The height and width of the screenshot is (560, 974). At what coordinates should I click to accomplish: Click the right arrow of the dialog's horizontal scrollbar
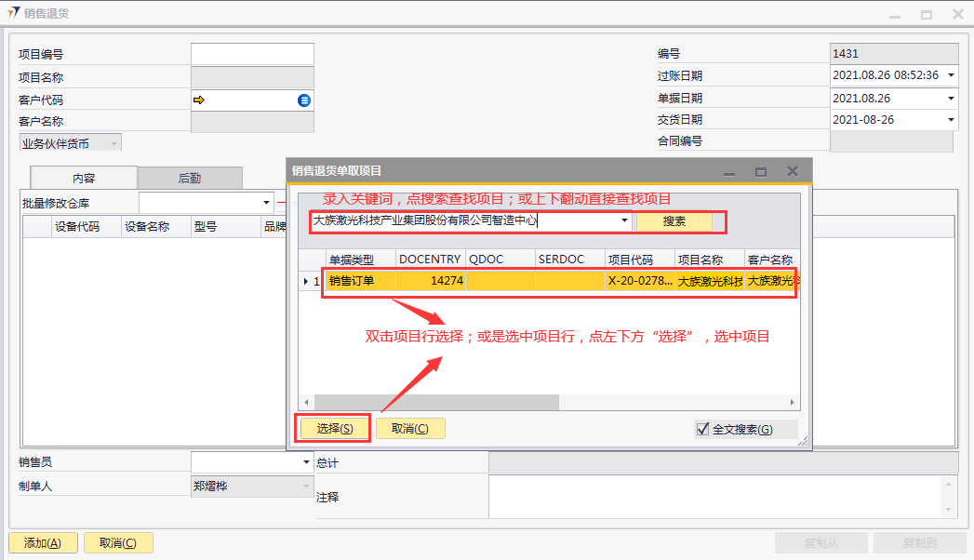click(x=793, y=403)
